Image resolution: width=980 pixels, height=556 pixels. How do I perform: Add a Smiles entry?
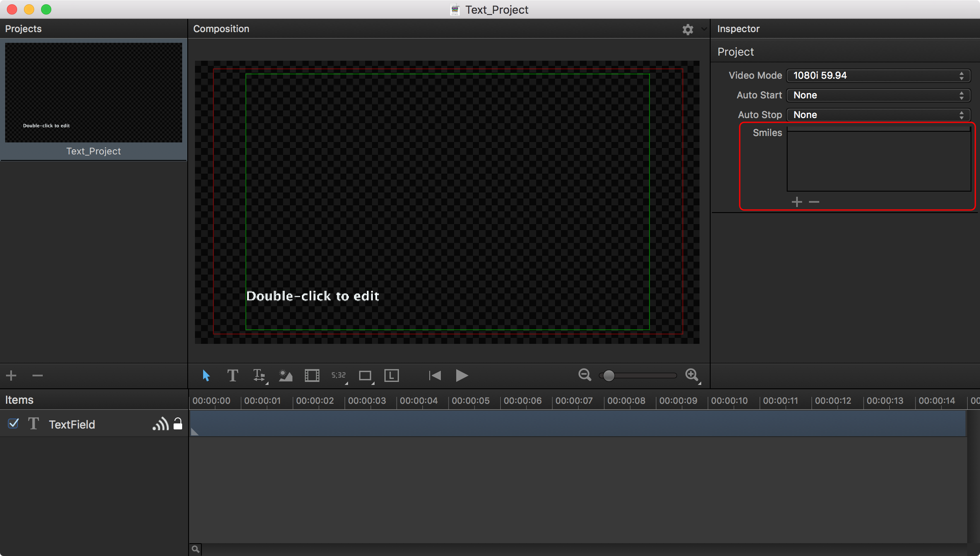(797, 202)
